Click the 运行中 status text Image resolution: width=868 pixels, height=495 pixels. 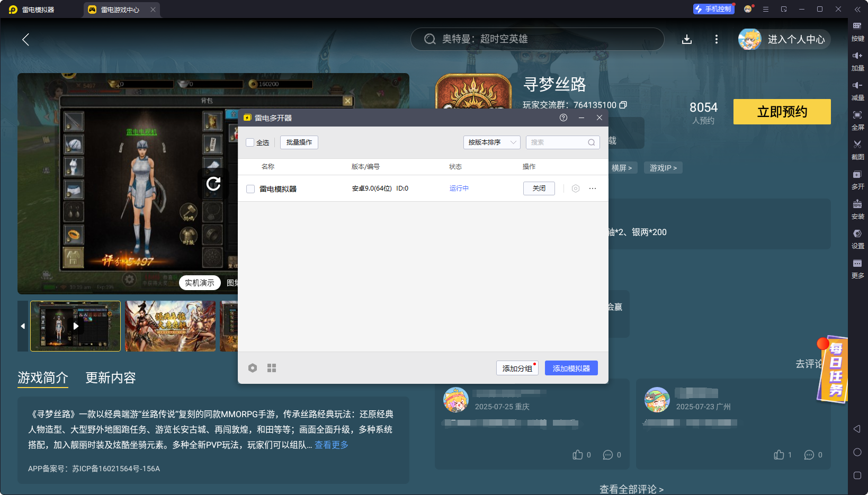(459, 188)
